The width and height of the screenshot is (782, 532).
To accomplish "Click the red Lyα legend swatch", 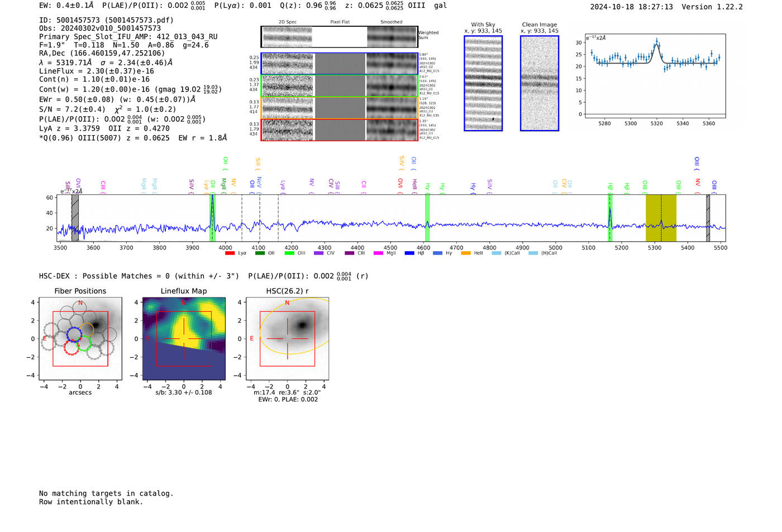I will pos(230,253).
